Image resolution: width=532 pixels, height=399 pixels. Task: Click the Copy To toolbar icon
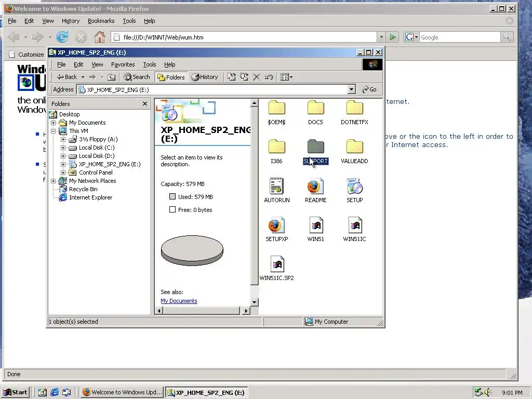pyautogui.click(x=244, y=77)
